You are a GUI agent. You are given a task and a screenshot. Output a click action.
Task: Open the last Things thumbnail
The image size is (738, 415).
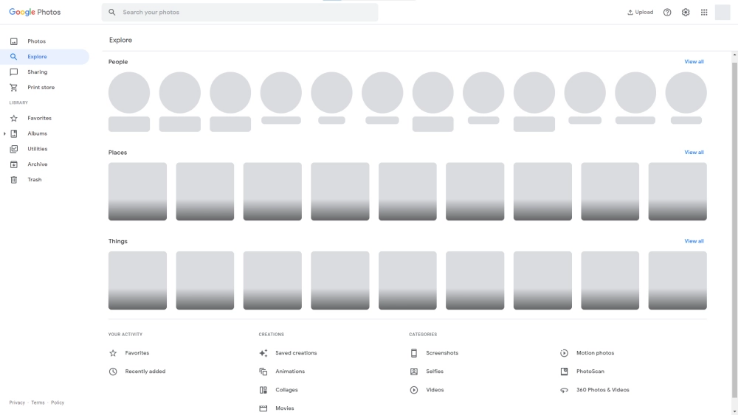(677, 280)
